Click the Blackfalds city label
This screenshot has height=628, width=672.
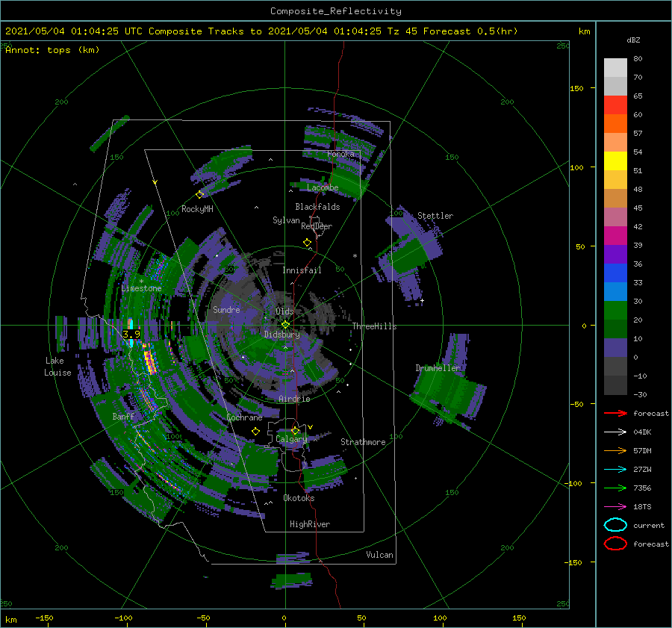tap(317, 207)
